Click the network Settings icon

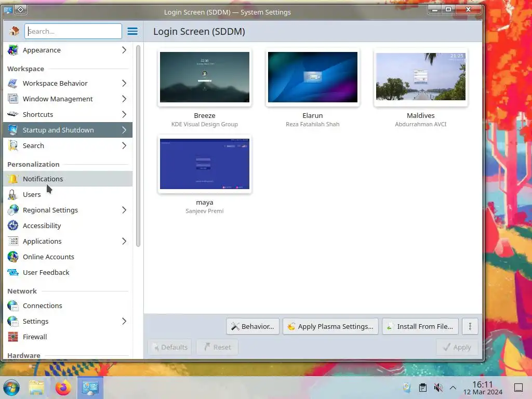13,321
